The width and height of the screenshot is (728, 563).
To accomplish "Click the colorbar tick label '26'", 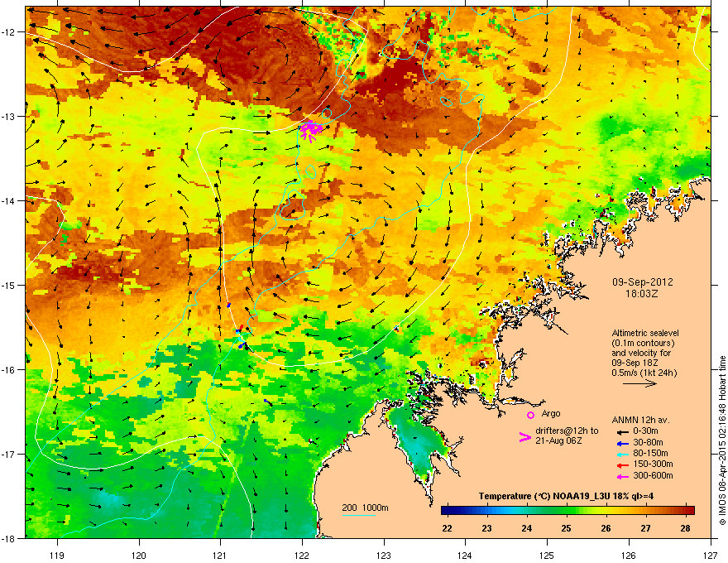I will pos(606,528).
